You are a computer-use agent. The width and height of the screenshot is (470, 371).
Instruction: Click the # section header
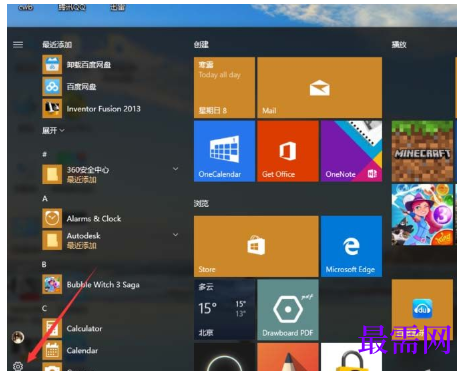coord(44,154)
